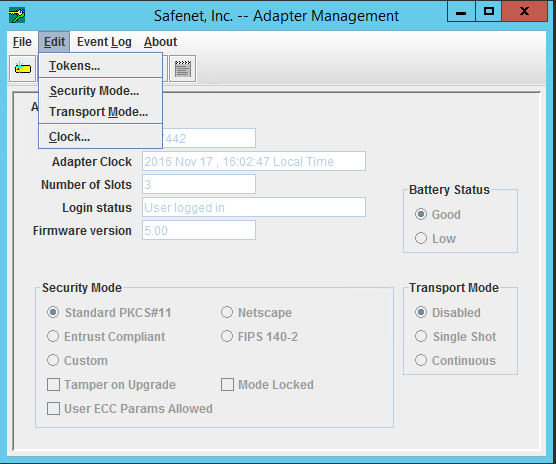Click the Transport Mode group title
Screen dimensions: 556x464
(454, 287)
